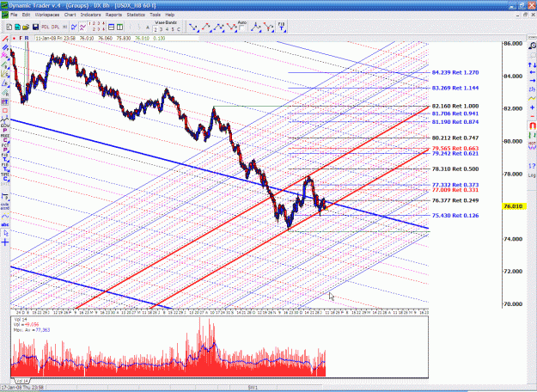
Task: Select Wave Bandz option 5
Action: (x=173, y=30)
